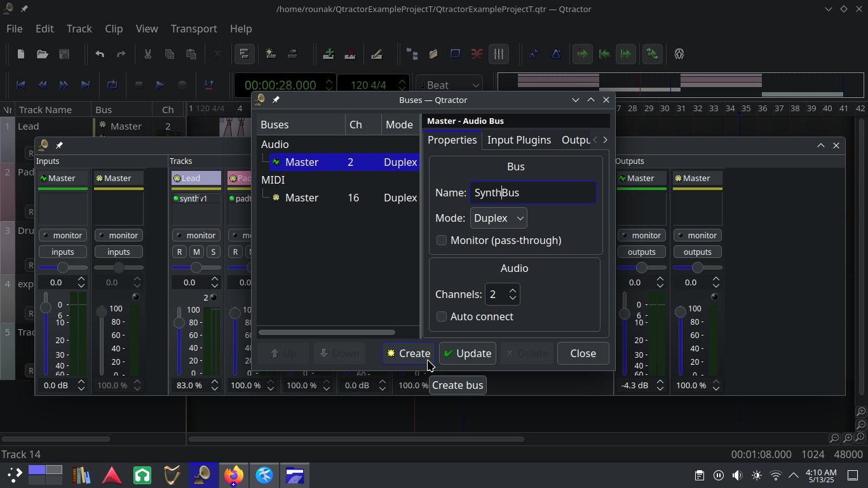Open the Beat snap dropdown
This screenshot has height=488, width=868.
449,85
